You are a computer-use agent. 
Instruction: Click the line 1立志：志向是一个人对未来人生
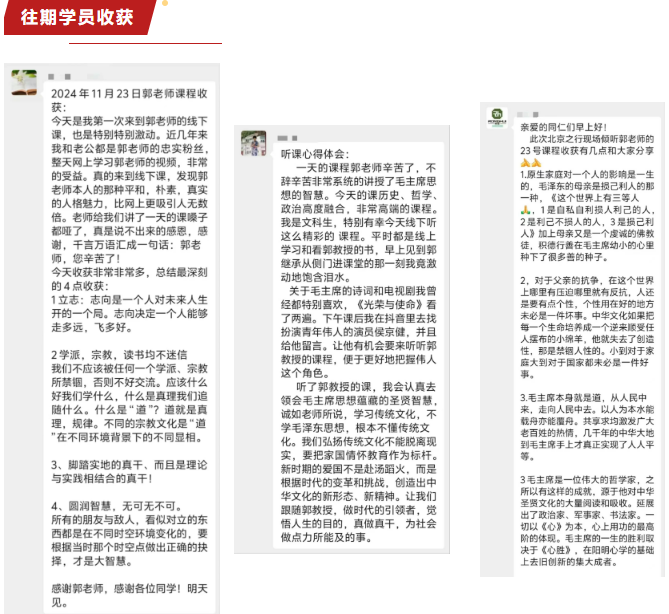click(129, 300)
